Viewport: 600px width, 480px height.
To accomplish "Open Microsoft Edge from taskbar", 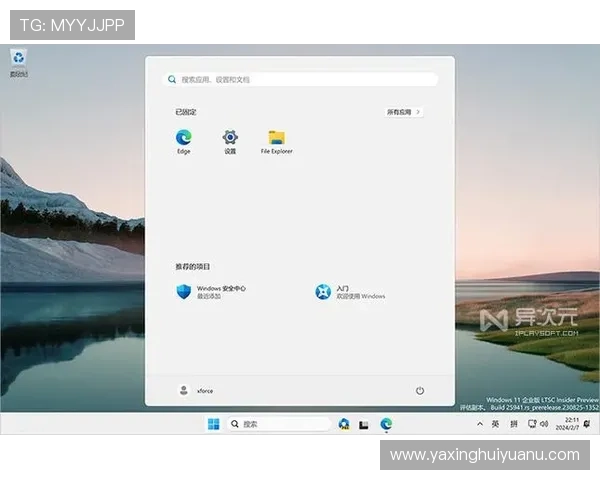I will [x=386, y=424].
